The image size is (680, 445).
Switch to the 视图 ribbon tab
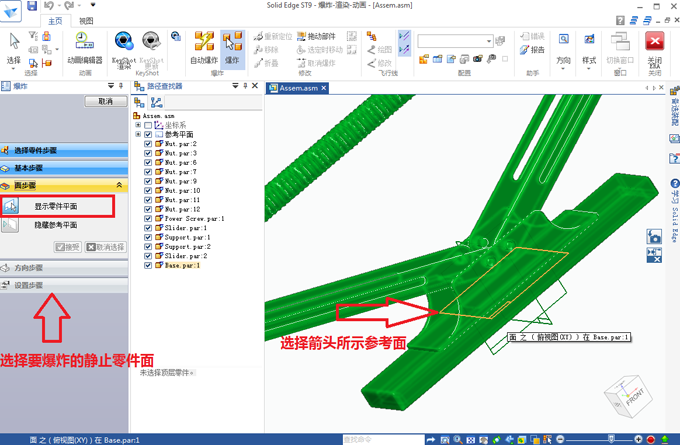point(86,20)
